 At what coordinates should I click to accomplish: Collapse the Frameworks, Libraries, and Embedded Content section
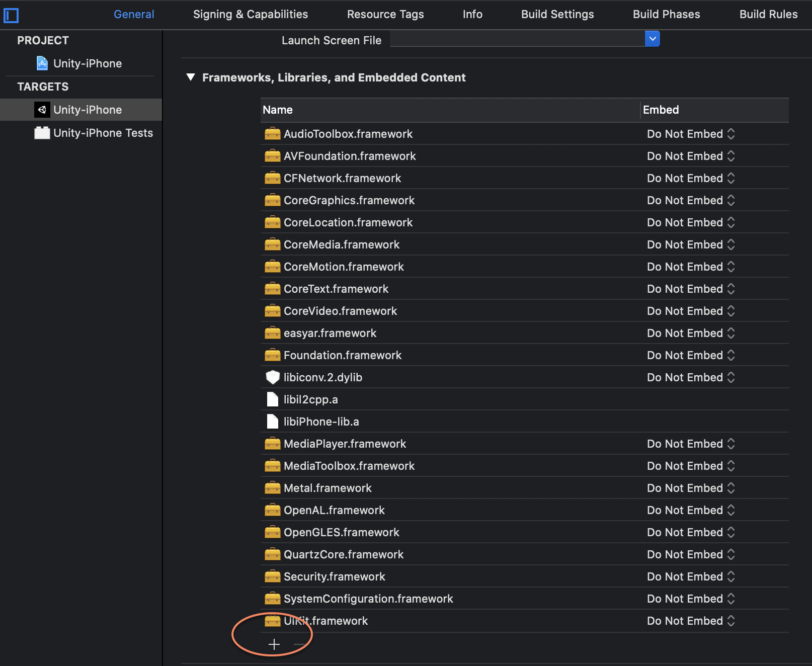coord(191,77)
